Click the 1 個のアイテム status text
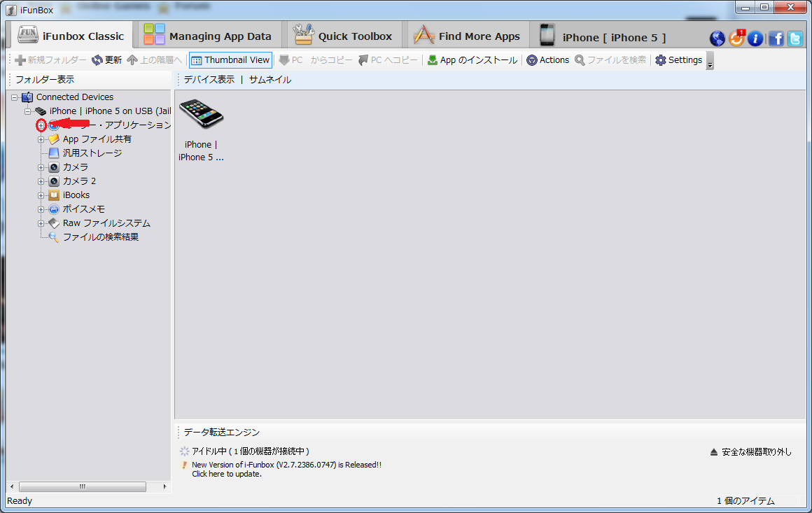 click(x=745, y=500)
